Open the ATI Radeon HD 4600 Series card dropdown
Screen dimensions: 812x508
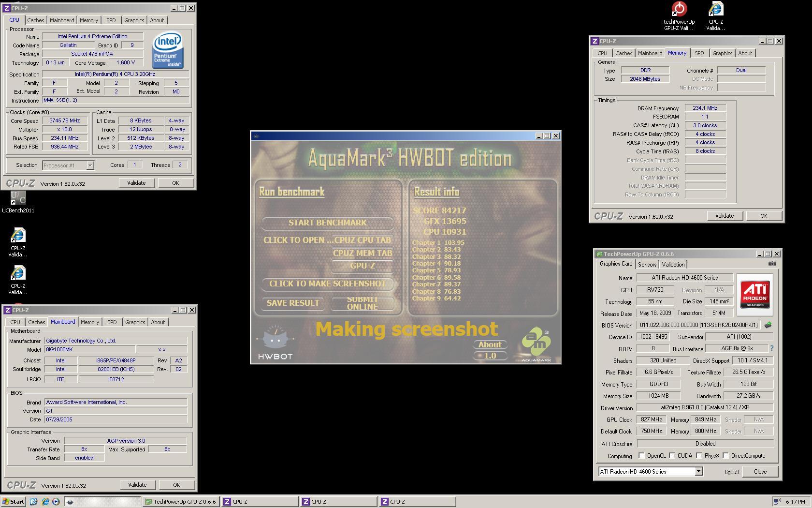[698, 471]
